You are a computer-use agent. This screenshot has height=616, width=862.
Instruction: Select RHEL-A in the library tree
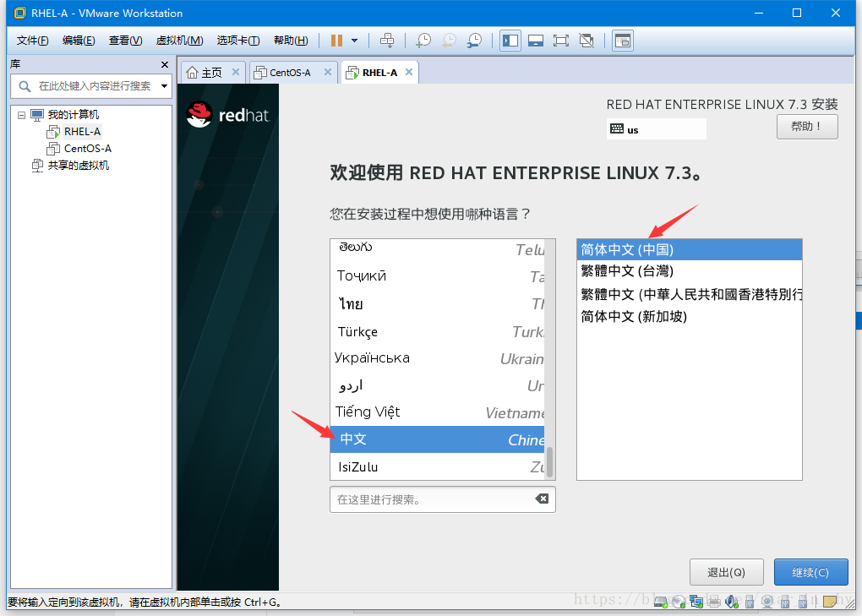(82, 132)
